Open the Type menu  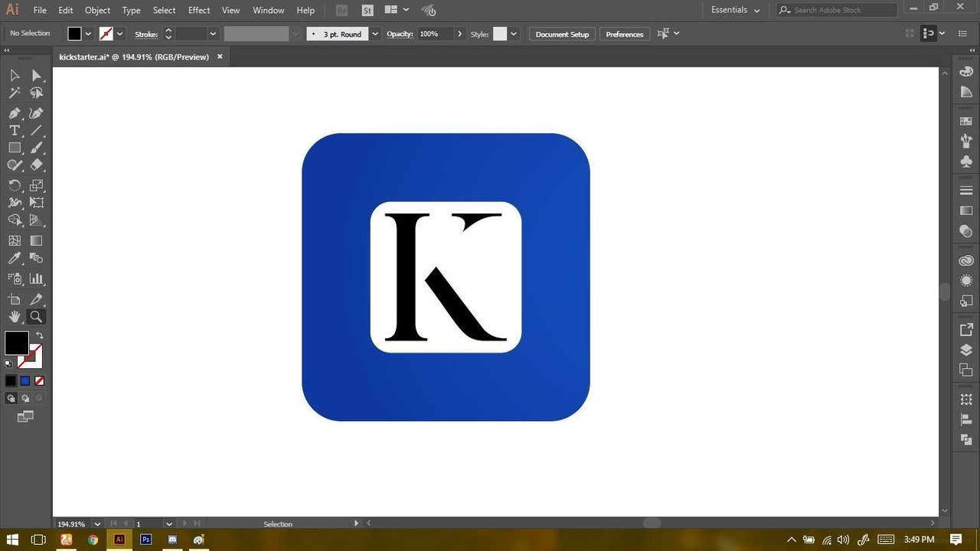132,10
